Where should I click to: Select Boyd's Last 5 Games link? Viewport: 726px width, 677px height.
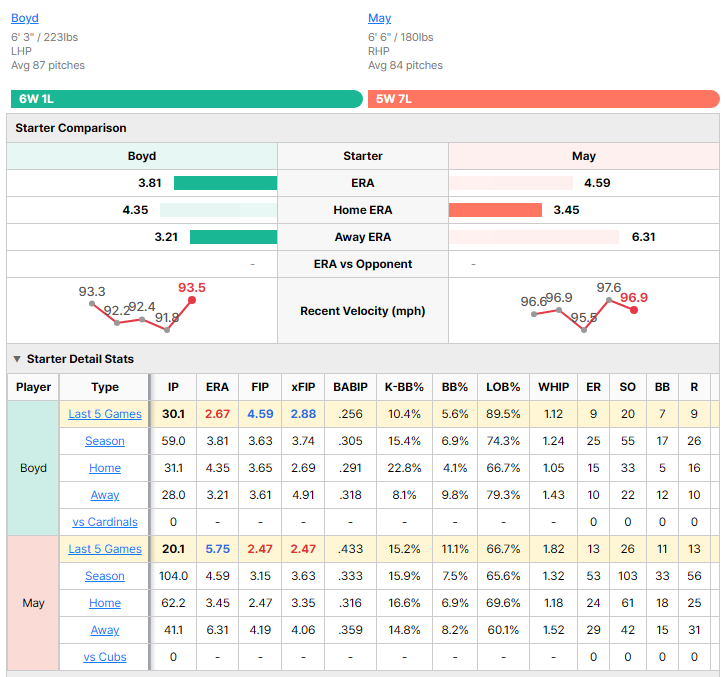[x=105, y=414]
